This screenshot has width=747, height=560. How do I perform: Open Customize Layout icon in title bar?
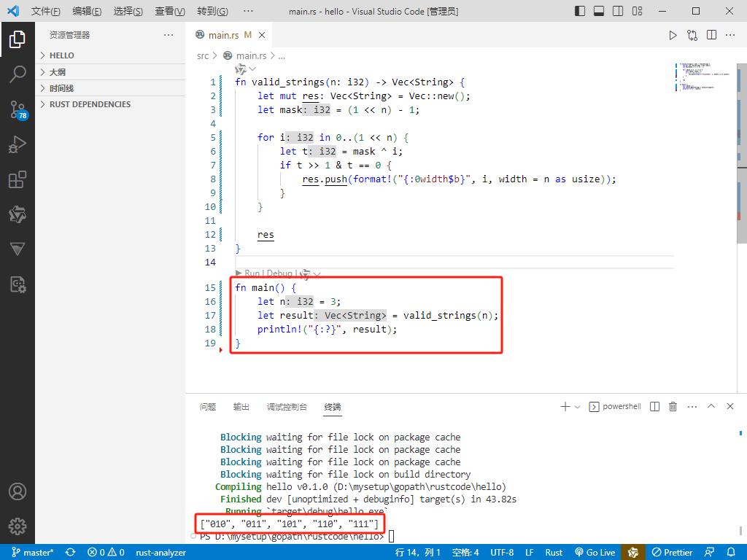pos(638,11)
